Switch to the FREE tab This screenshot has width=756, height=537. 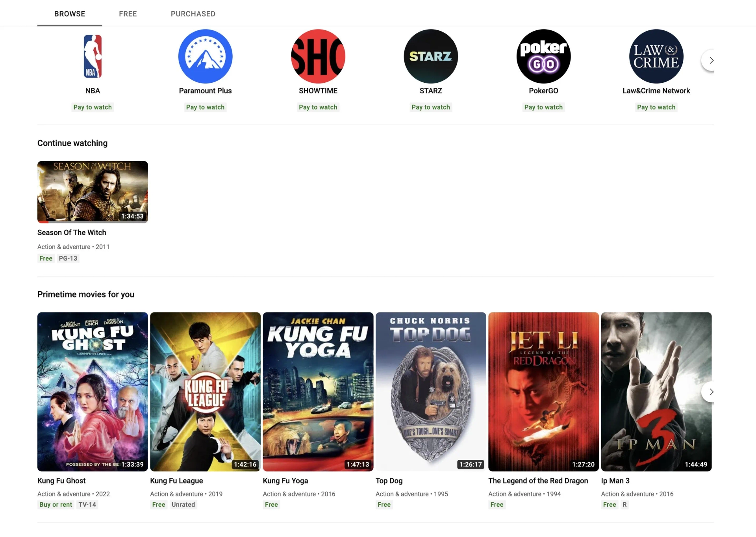pyautogui.click(x=128, y=14)
